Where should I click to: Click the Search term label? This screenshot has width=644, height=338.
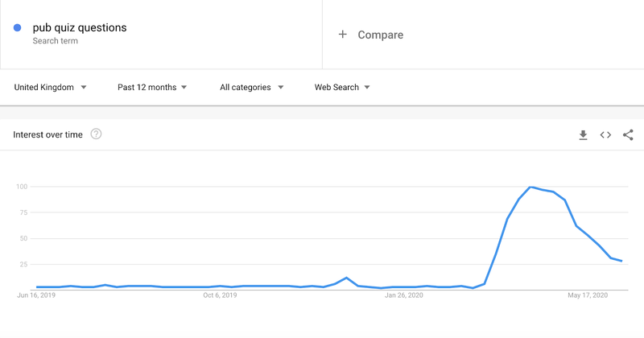pos(55,41)
